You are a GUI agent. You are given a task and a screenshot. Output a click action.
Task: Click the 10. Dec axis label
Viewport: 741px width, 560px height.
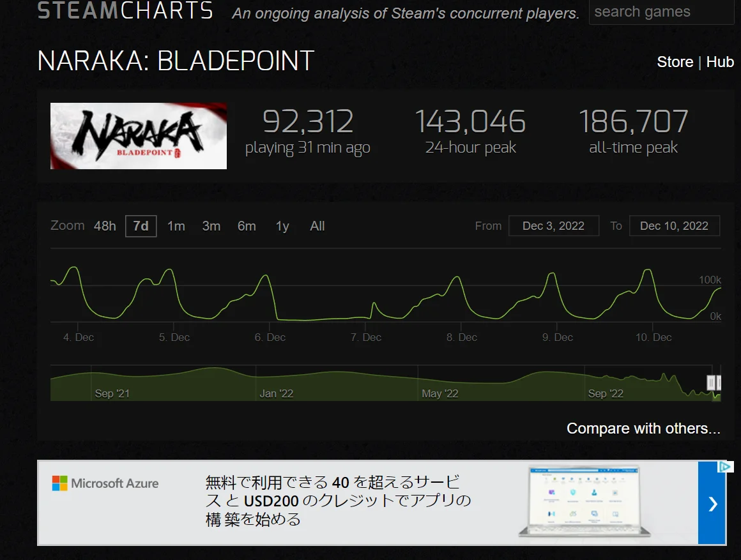653,337
